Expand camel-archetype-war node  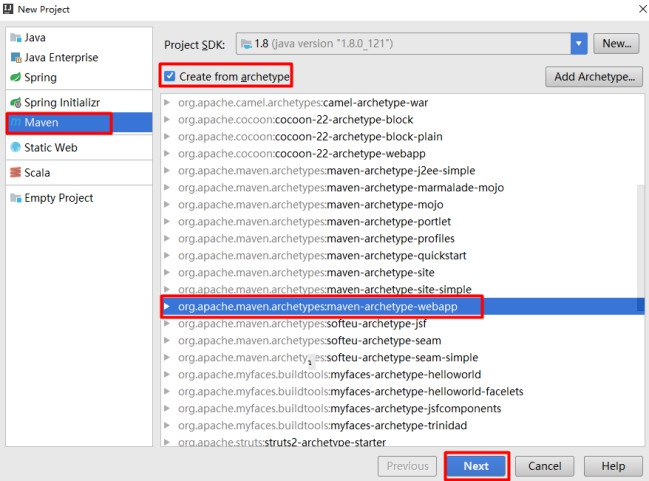[x=167, y=102]
